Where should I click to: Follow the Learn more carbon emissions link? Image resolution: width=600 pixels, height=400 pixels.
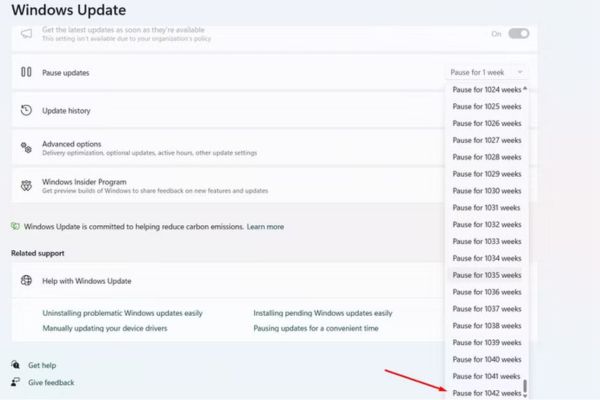click(265, 227)
